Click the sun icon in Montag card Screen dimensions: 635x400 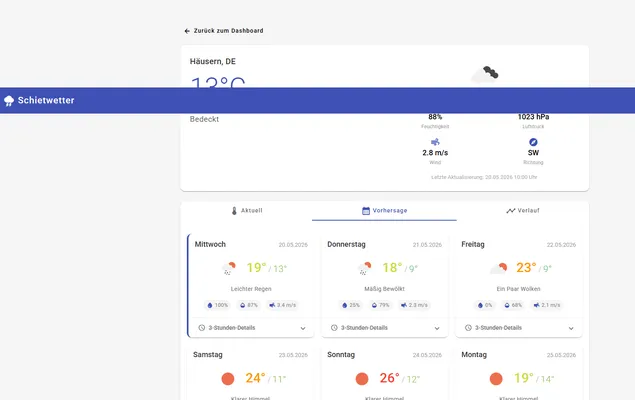coord(496,379)
